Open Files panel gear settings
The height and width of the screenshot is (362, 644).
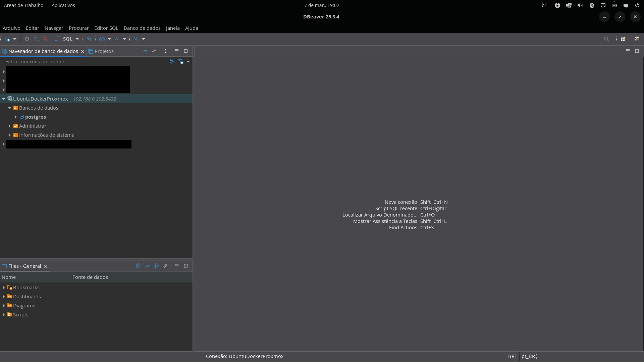[x=138, y=266]
